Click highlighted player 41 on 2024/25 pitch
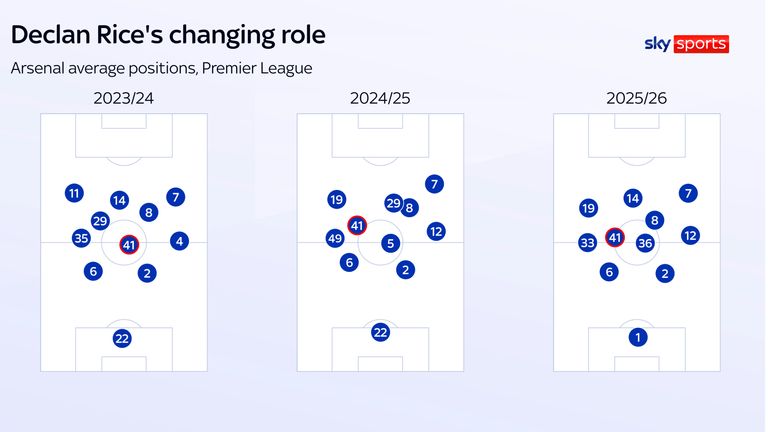The width and height of the screenshot is (768, 432). pos(356,226)
